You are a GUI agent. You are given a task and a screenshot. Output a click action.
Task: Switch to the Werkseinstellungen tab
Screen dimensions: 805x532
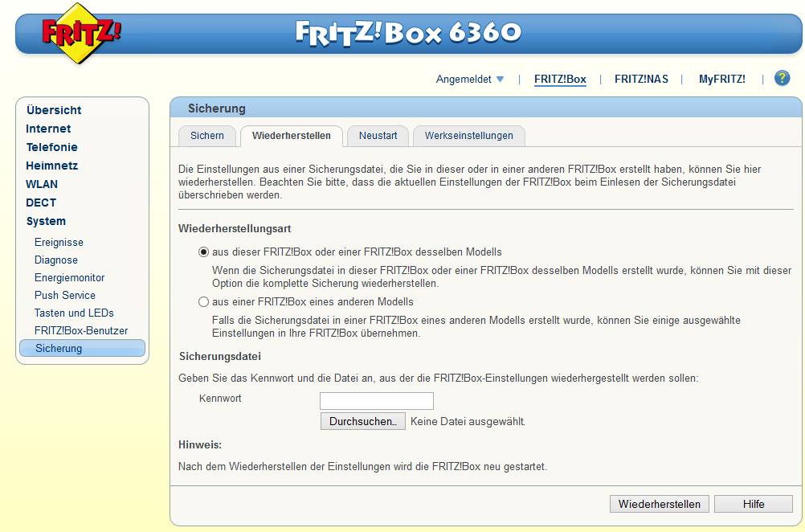(x=468, y=136)
